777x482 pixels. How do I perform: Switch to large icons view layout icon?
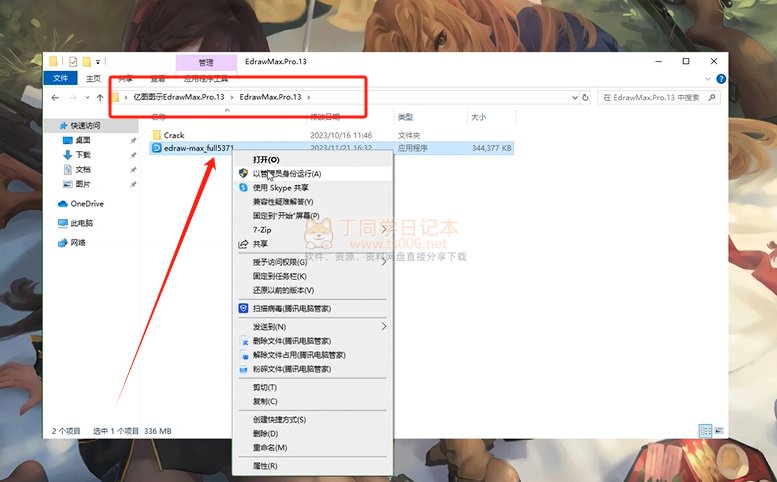[x=719, y=430]
